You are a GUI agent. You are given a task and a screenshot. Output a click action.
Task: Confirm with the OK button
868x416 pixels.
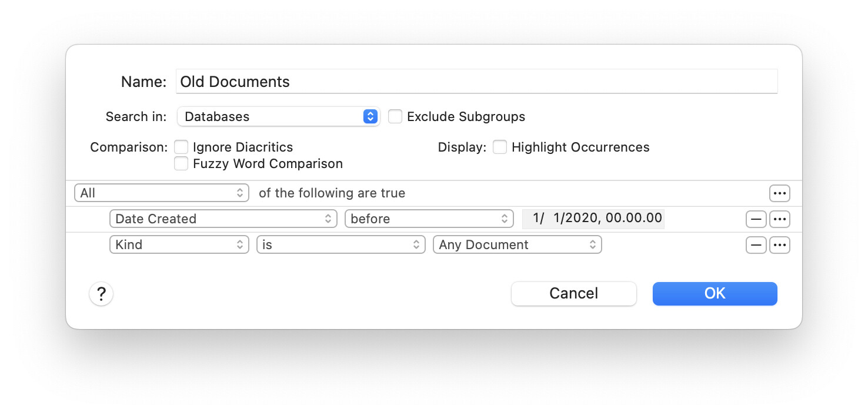pos(715,294)
